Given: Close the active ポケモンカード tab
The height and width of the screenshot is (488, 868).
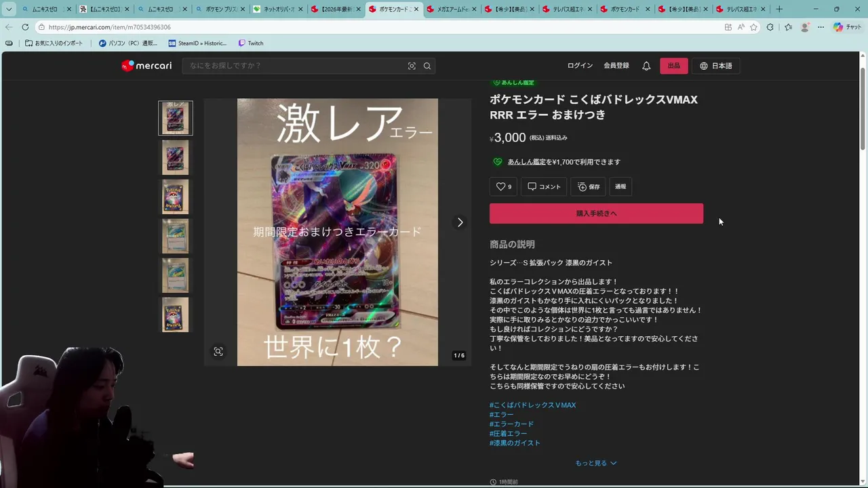Looking at the screenshot, I should tap(416, 9).
